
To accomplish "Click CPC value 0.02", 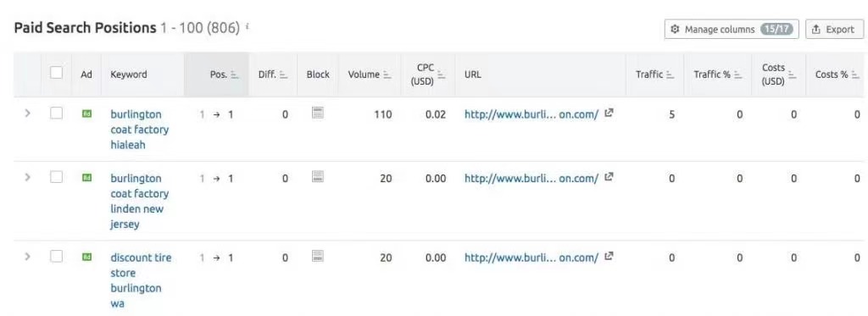I will tap(436, 114).
